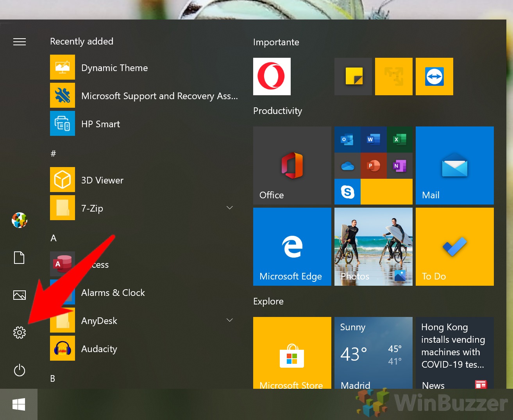Open the Documents icon in sidebar
The image size is (513, 420).
point(19,258)
